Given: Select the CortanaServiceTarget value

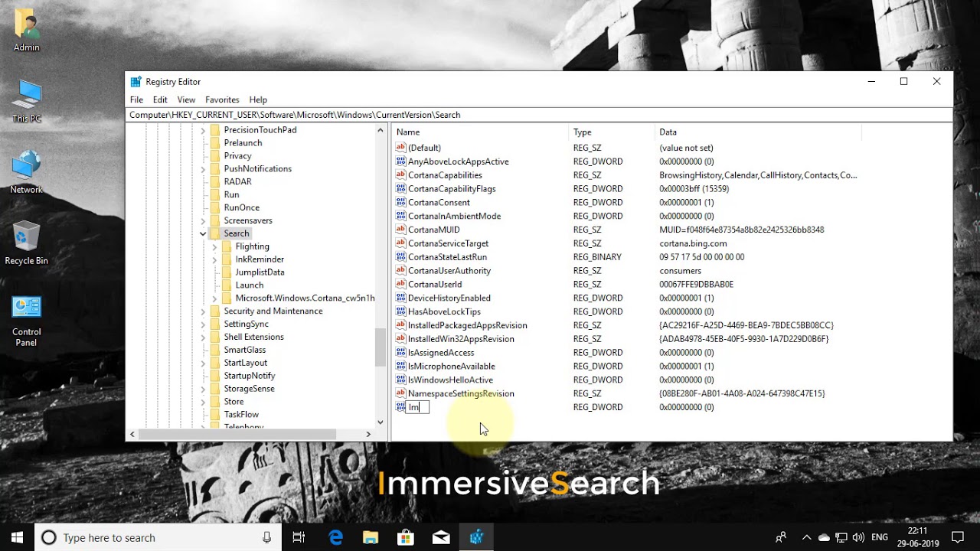Looking at the screenshot, I should (448, 243).
